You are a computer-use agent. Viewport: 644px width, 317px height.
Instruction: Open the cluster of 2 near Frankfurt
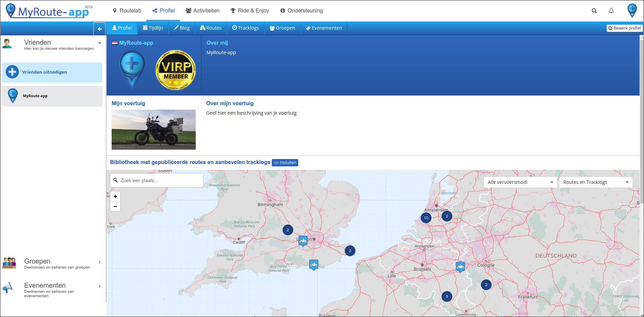coord(486,285)
